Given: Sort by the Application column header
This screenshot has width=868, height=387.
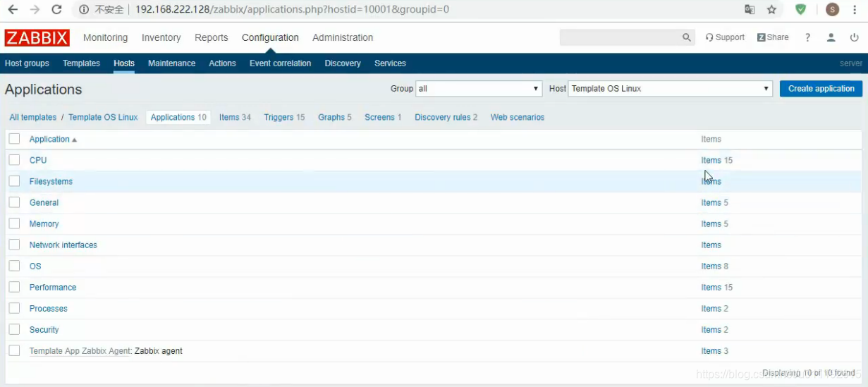Looking at the screenshot, I should pos(53,139).
